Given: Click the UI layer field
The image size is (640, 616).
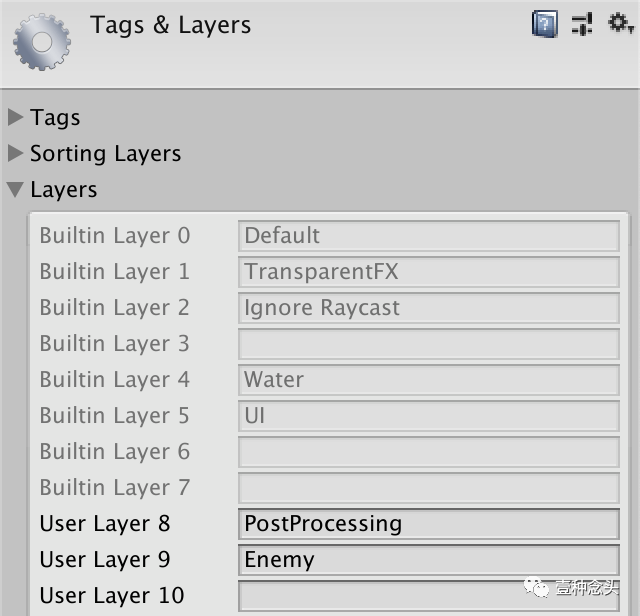Looking at the screenshot, I should tap(429, 416).
